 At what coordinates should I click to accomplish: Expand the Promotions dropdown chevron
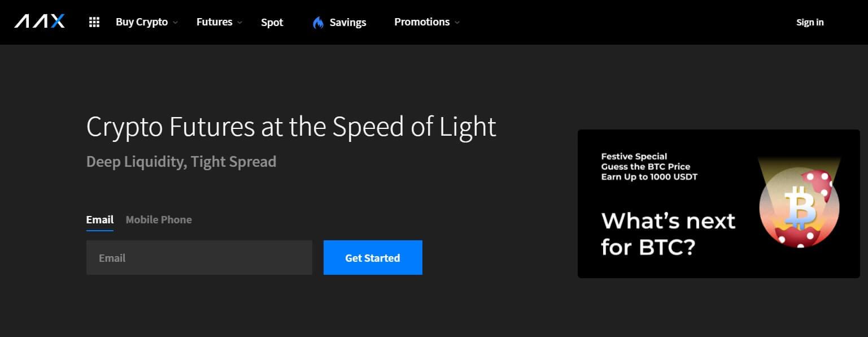tap(457, 23)
